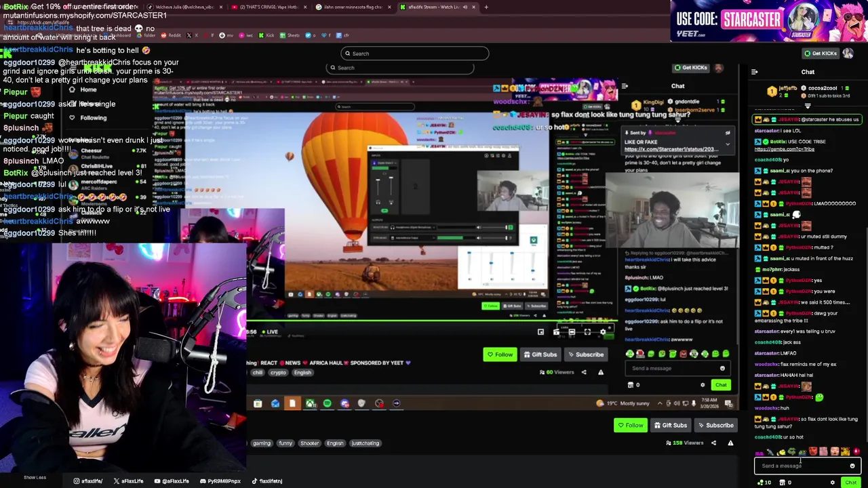Select the Shooter tag
Screen dimensions: 868x488
pyautogui.click(x=309, y=443)
